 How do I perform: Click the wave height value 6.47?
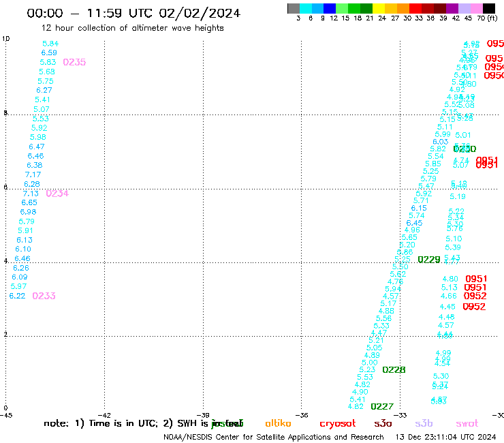tap(37, 147)
